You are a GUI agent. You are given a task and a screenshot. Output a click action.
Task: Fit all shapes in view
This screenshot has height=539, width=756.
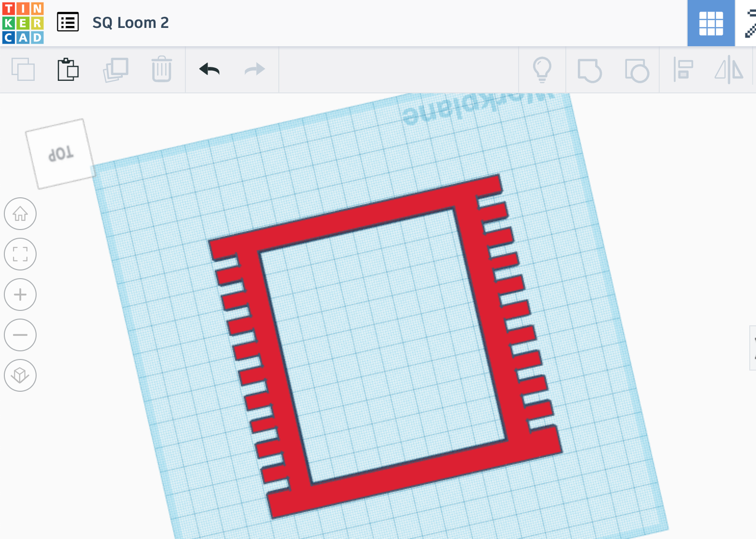pyautogui.click(x=20, y=254)
